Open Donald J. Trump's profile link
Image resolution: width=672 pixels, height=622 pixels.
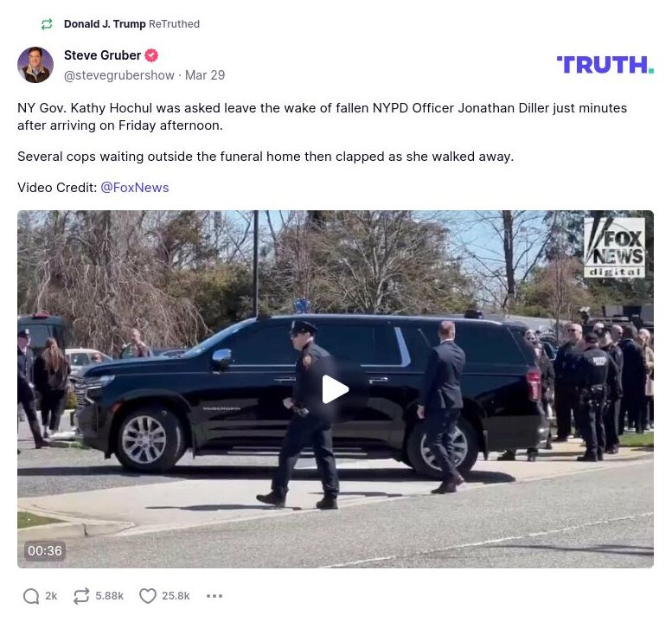[x=105, y=24]
